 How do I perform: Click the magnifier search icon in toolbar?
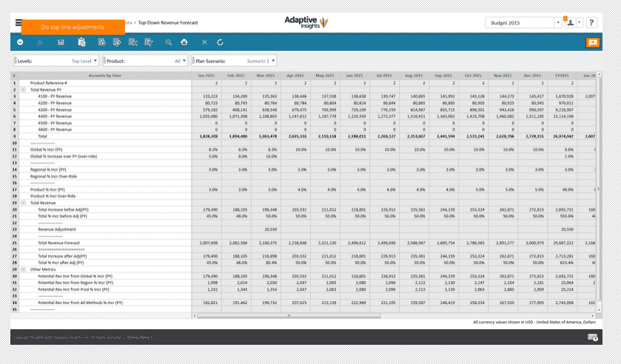pos(168,43)
